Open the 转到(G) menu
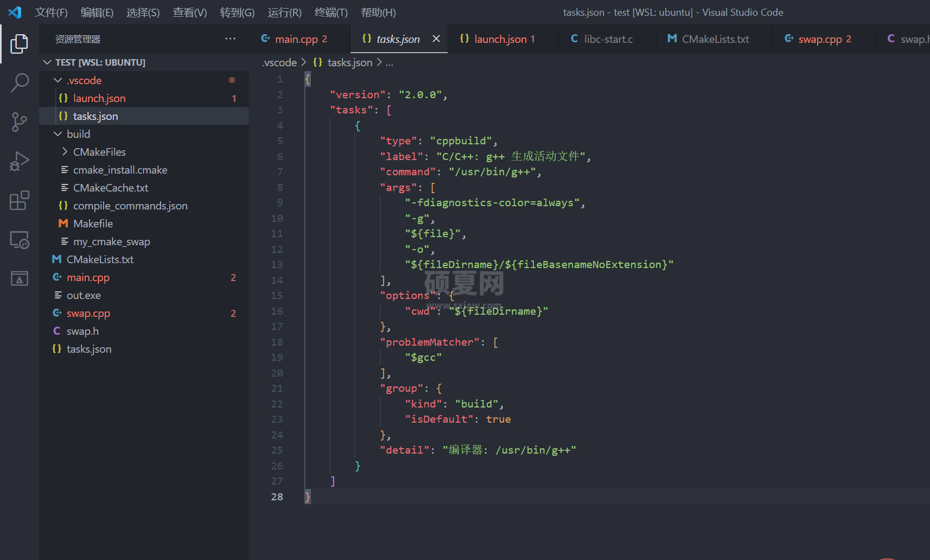This screenshot has height=560, width=930. (x=237, y=12)
